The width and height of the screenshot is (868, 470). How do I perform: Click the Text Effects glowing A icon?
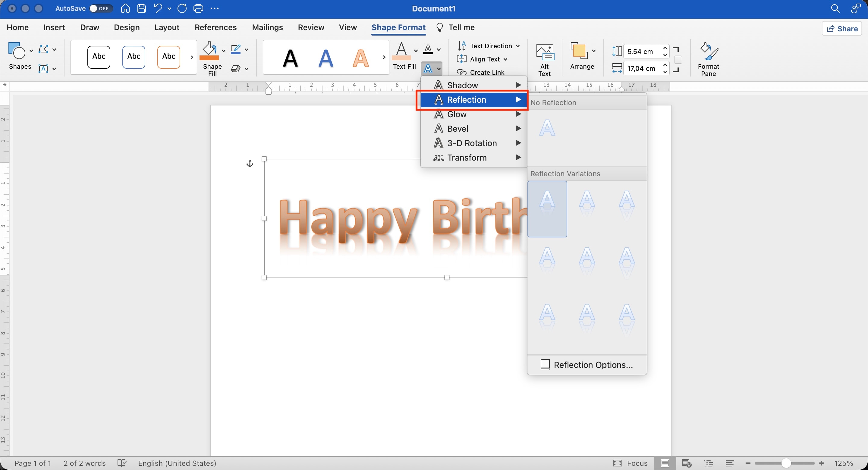click(x=428, y=69)
